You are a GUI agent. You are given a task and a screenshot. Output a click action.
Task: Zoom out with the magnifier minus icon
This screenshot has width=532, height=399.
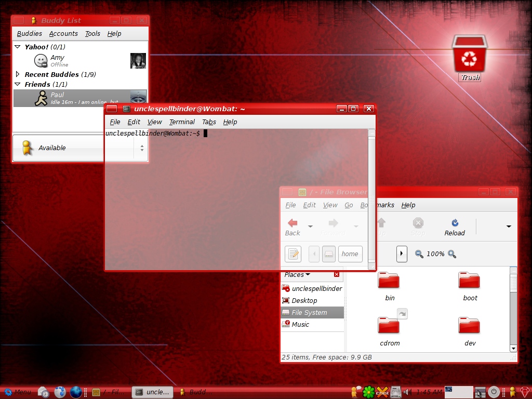click(x=419, y=254)
